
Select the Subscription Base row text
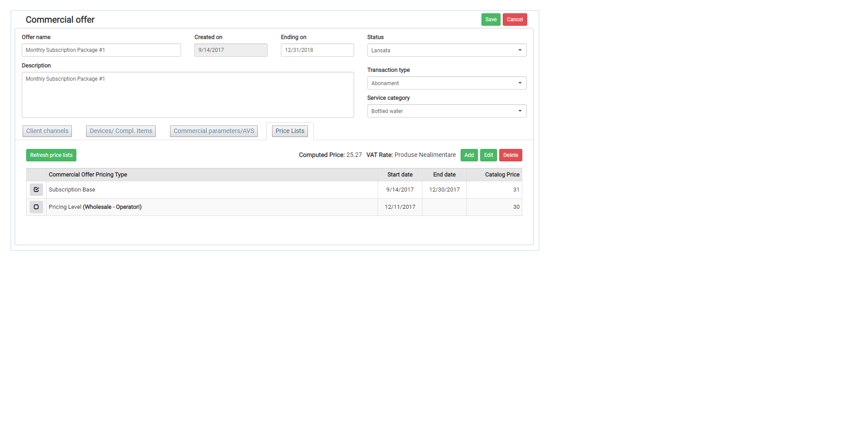[72, 190]
